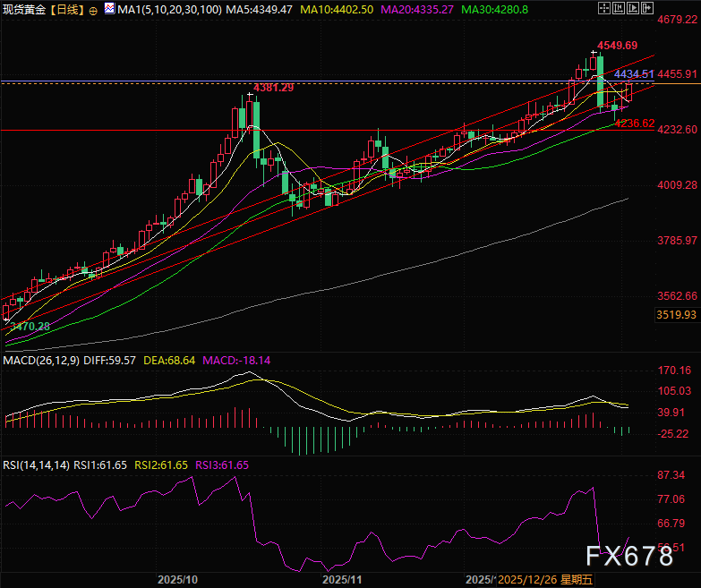Screen dimensions: 701x588
Task: Click the 2025/11 date axis marker
Action: [341, 579]
